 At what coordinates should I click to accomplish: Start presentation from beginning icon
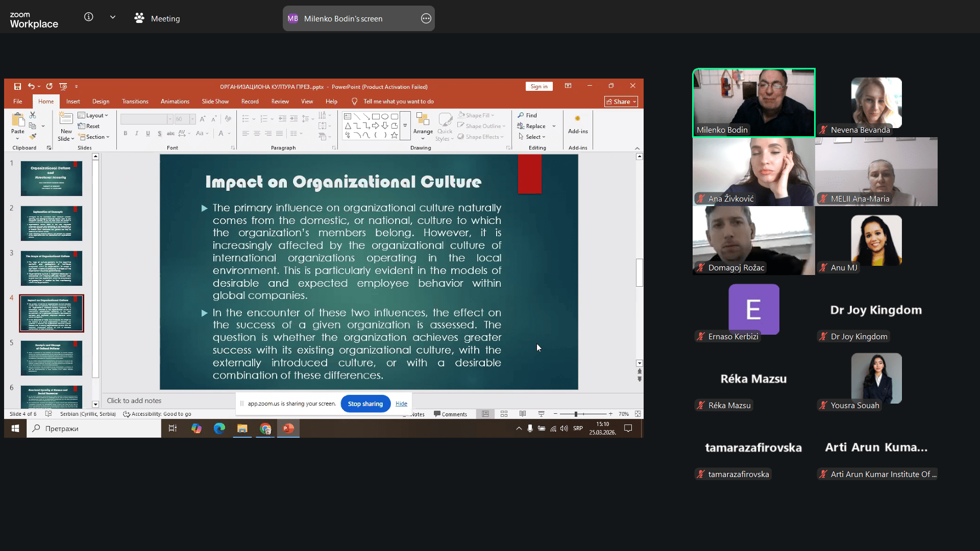click(63, 87)
